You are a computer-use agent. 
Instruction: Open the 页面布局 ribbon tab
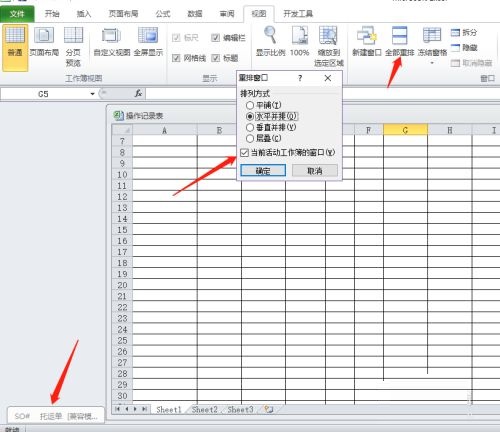[x=123, y=14]
